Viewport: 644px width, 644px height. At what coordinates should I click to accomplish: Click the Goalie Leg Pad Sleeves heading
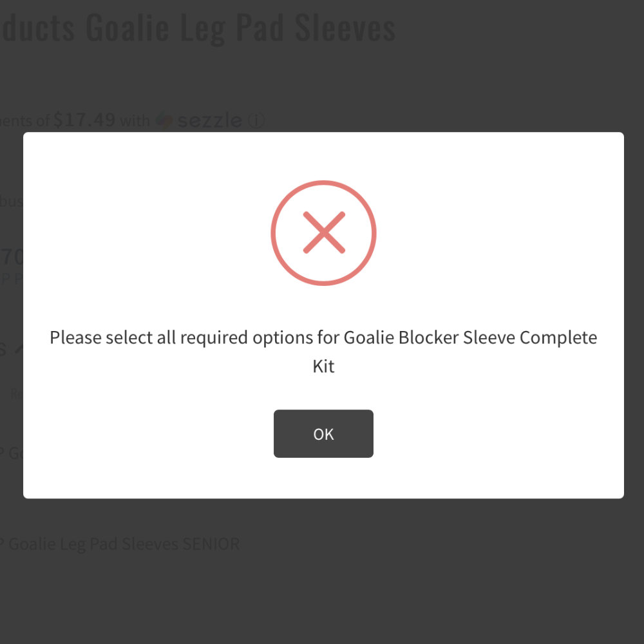[198, 28]
